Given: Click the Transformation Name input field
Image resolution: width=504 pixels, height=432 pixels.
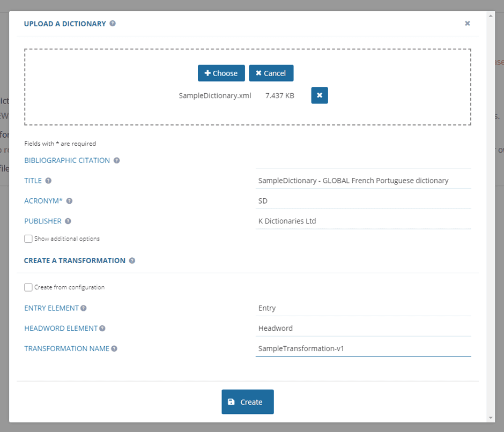Looking at the screenshot, I should tap(363, 348).
